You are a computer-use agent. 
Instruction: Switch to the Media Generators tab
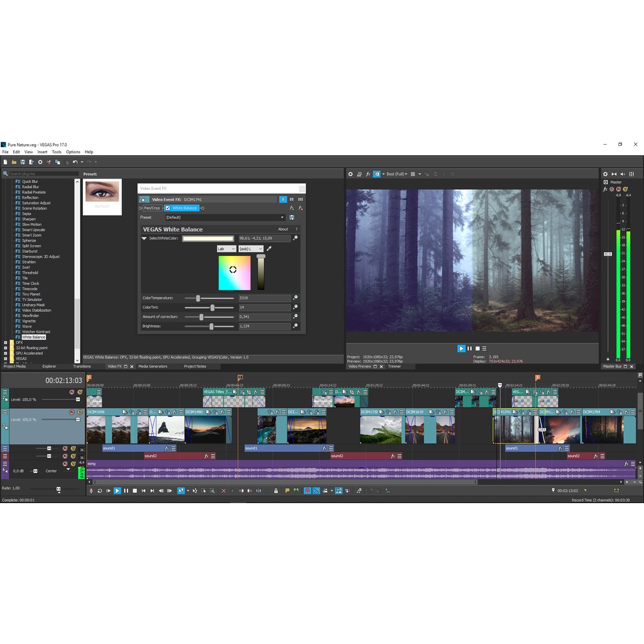(x=153, y=366)
